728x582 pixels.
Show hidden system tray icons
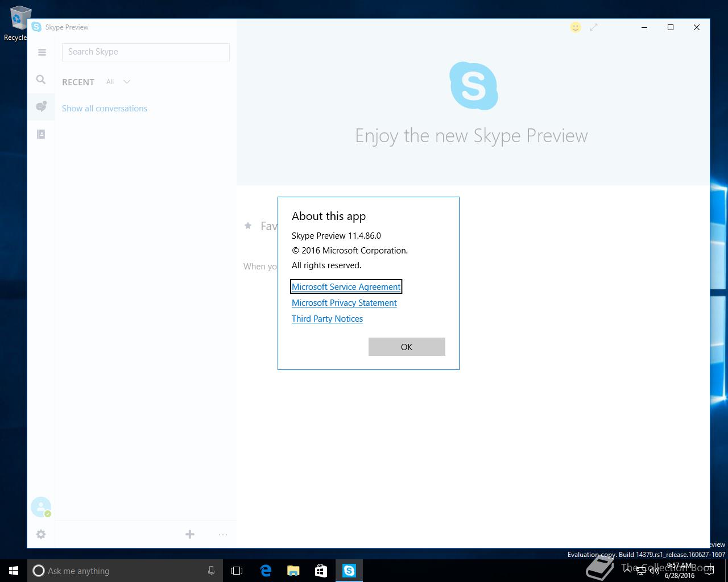(627, 570)
